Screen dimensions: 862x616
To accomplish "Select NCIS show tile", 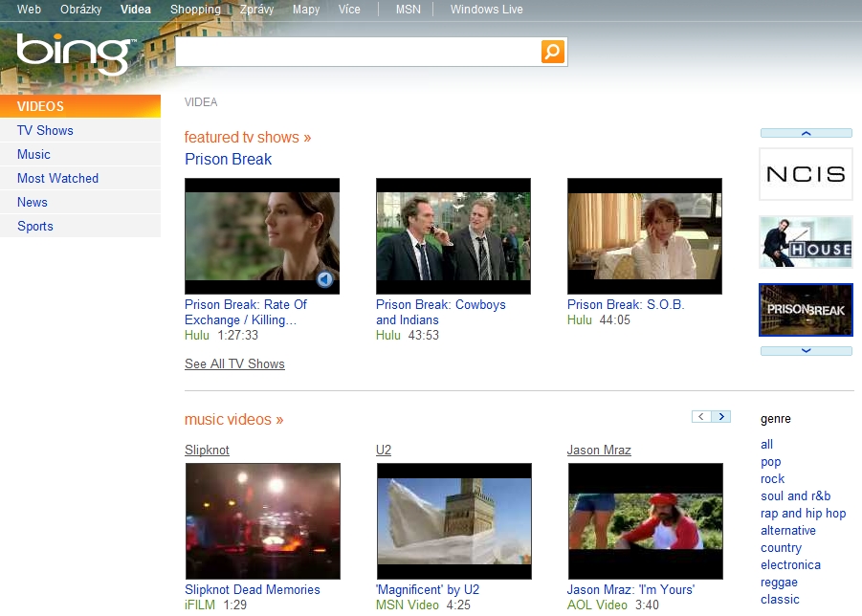I will pos(806,174).
